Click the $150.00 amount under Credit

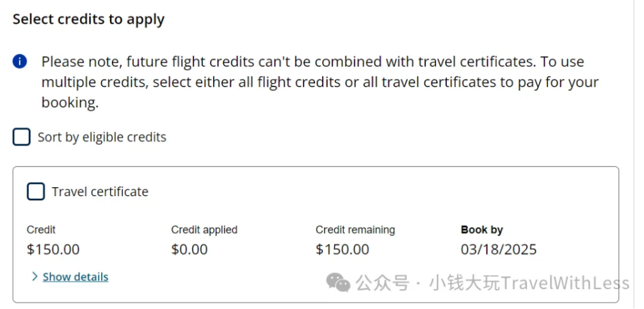pos(53,249)
